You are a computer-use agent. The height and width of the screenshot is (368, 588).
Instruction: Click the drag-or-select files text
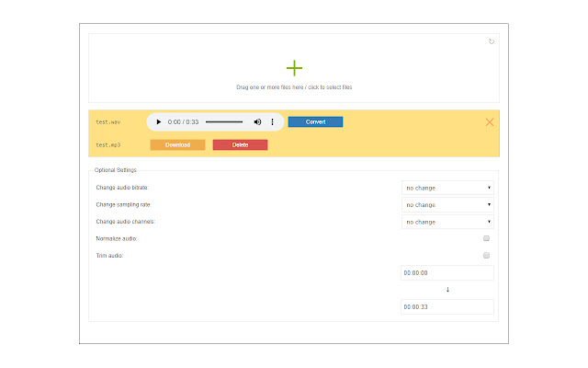click(x=294, y=87)
